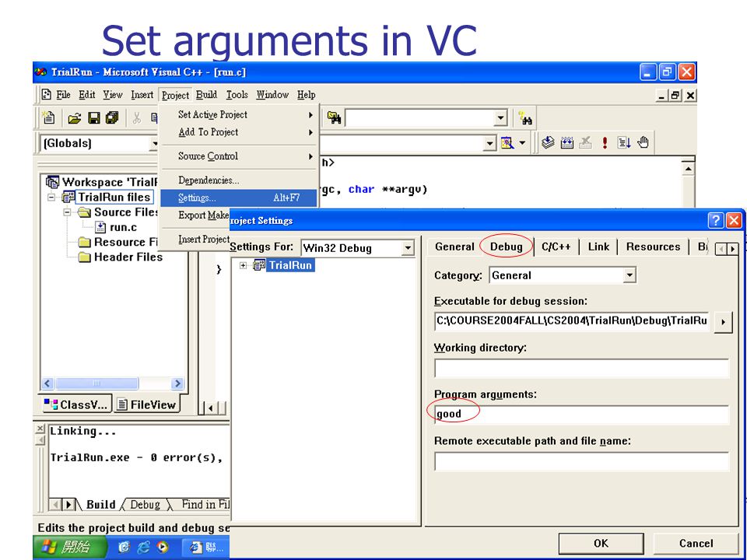Click the Internet Explorer quick launch icon
Viewport: 747px width, 560px height.
pos(143,547)
